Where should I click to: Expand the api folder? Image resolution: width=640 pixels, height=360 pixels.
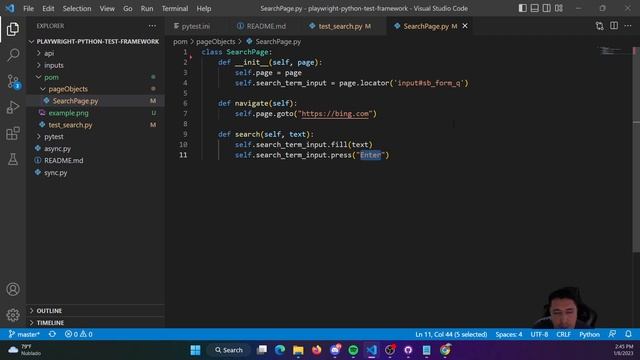click(x=95, y=53)
